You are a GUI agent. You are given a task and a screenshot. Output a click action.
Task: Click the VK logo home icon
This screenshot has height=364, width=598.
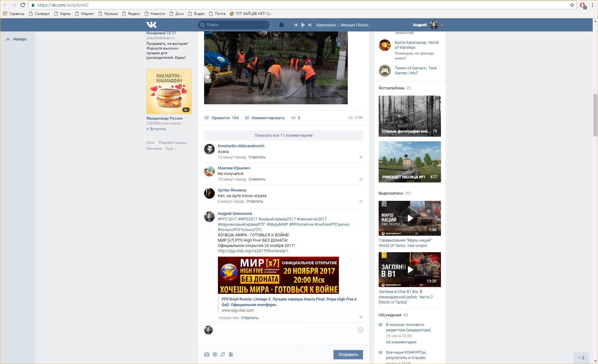[x=151, y=25]
